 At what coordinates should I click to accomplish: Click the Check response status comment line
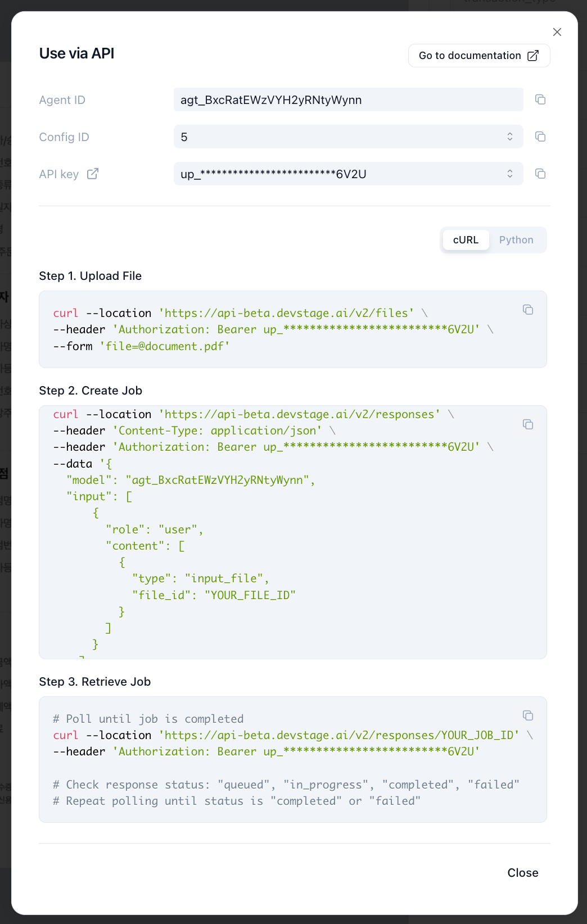[x=286, y=785]
